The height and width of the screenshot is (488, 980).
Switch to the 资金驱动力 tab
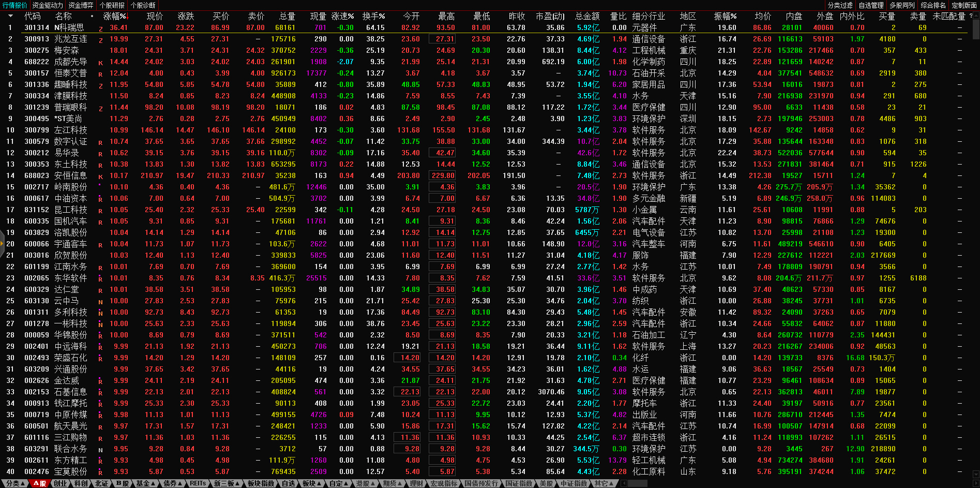pos(48,5)
